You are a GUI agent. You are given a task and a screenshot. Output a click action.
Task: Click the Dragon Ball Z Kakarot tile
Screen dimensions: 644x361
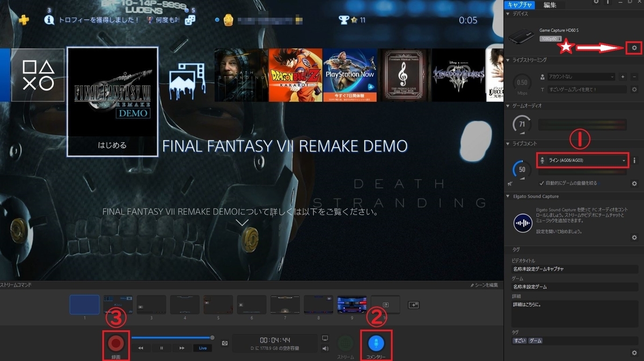pyautogui.click(x=295, y=75)
